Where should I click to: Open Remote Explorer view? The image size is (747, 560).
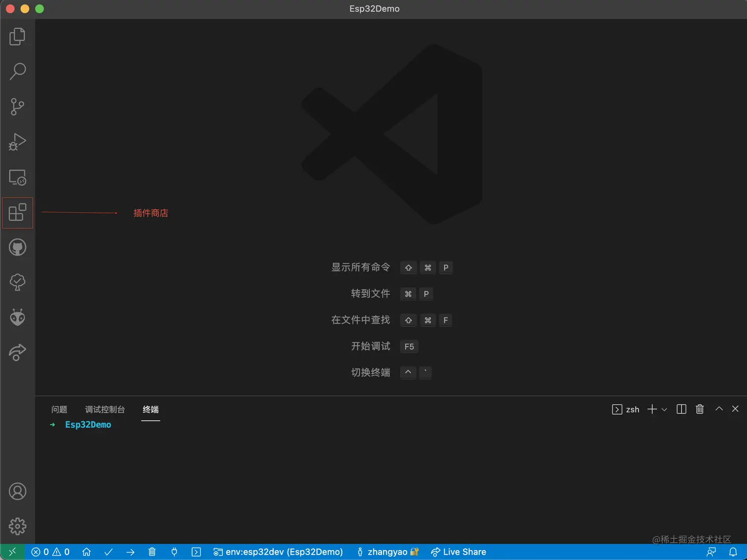17,177
